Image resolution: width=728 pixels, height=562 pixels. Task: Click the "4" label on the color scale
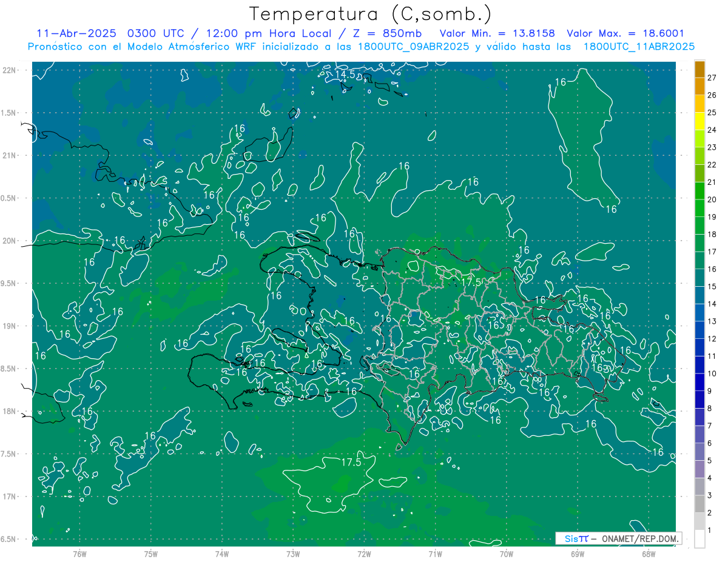709,478
